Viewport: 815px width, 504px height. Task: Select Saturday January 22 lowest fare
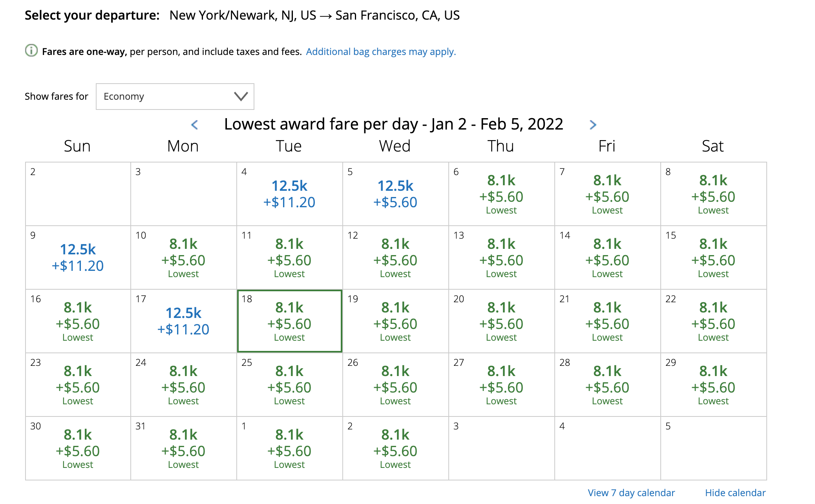coord(713,321)
